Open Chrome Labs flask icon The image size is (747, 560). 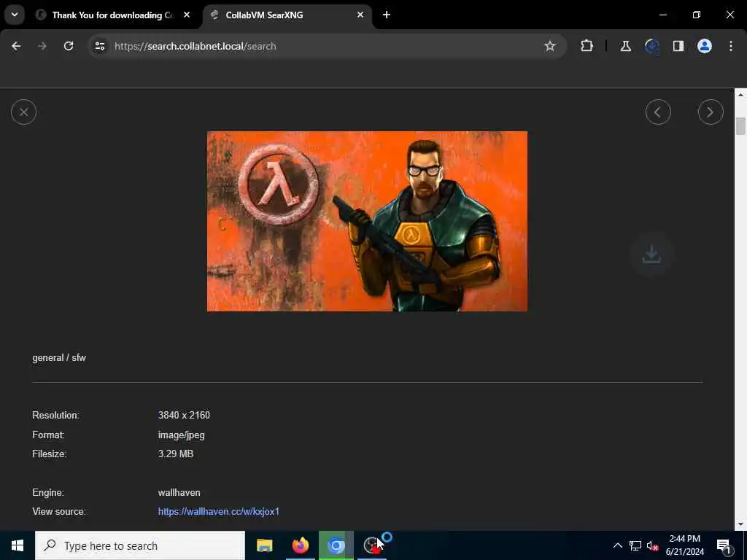(625, 46)
